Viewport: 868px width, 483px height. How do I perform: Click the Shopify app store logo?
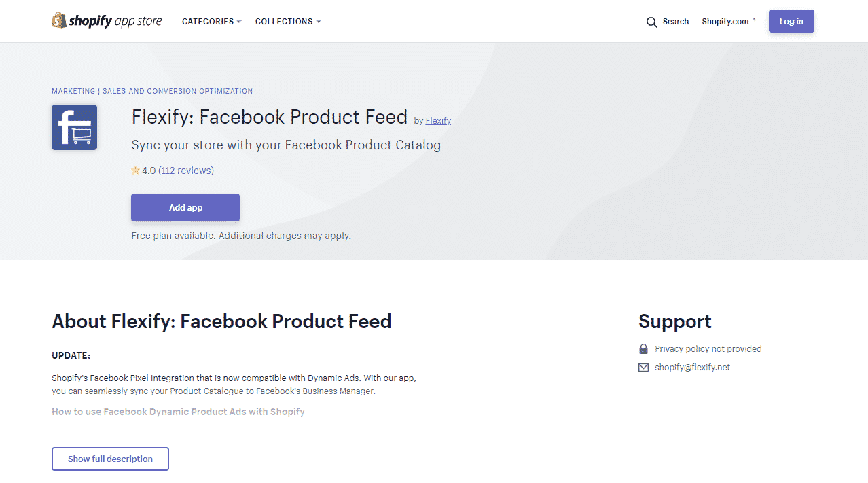(107, 21)
